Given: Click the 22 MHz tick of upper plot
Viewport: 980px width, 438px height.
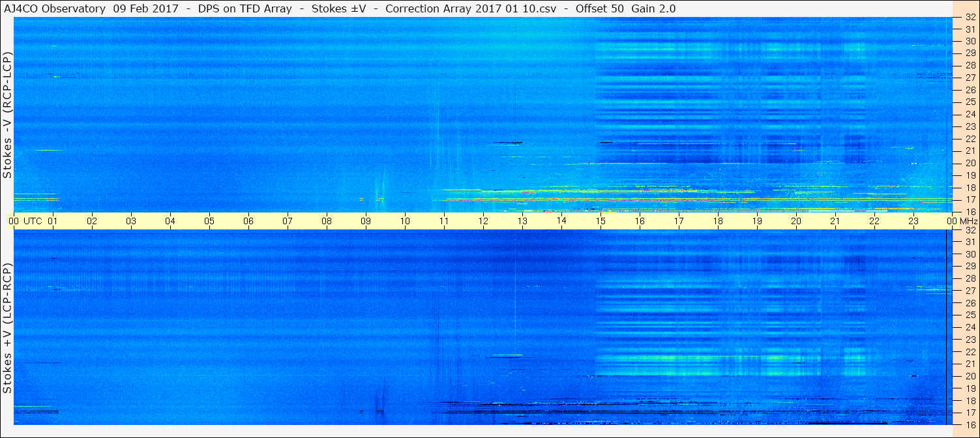Looking at the screenshot, I should pyautogui.click(x=970, y=139).
